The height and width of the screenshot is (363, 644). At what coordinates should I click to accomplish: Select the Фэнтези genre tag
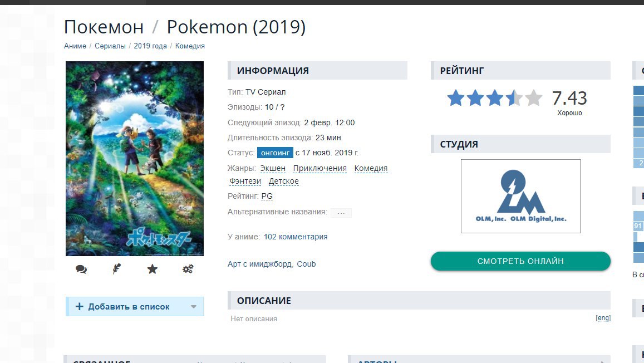click(245, 181)
